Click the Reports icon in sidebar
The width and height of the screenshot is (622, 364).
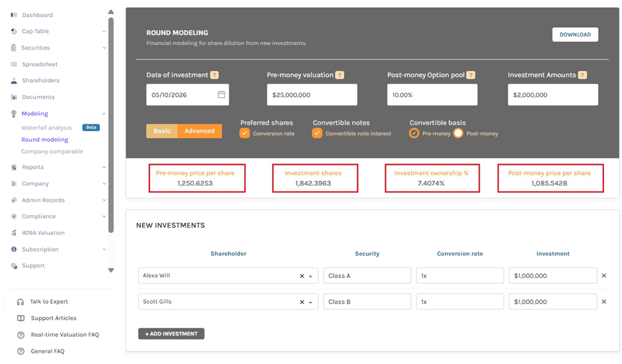point(14,167)
